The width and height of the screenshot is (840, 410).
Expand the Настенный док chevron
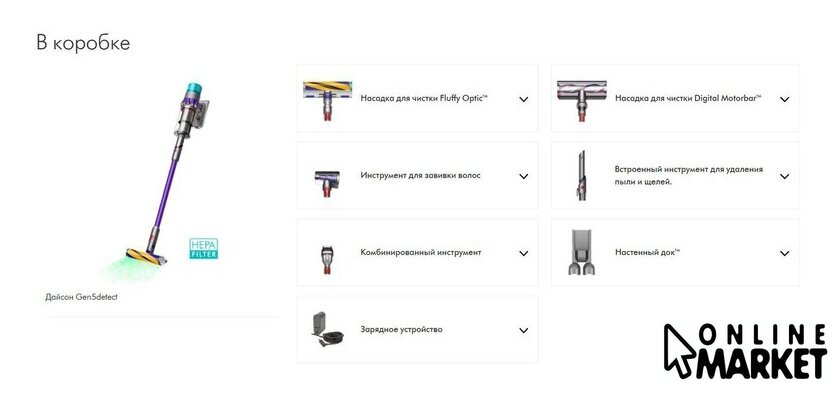point(784,254)
